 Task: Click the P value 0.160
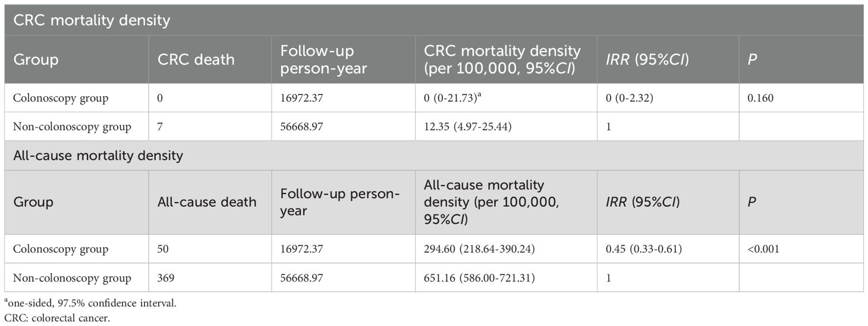[x=763, y=99]
